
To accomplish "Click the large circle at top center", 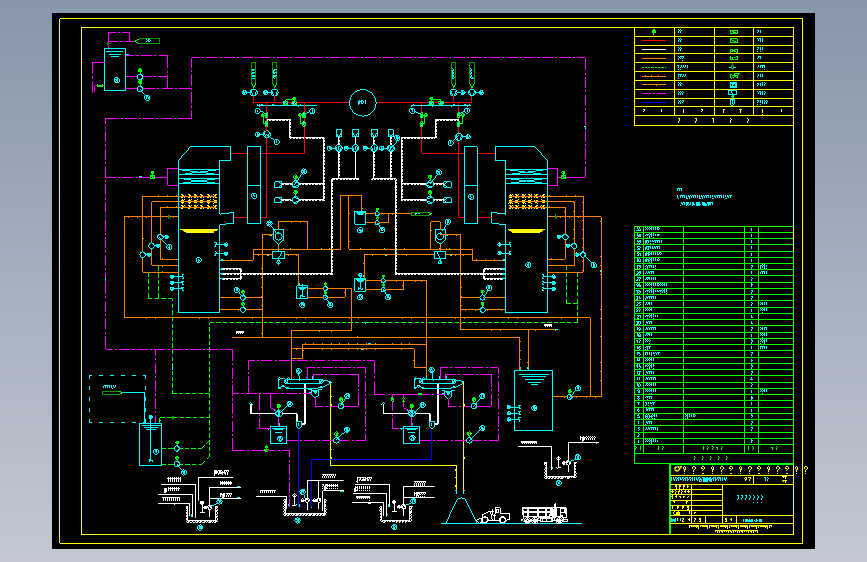I will click(x=363, y=102).
